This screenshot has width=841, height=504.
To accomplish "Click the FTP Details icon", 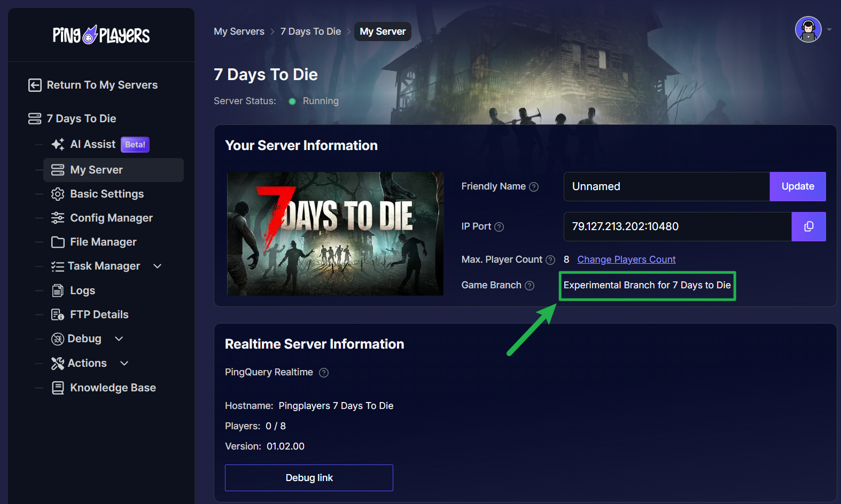I will (x=58, y=314).
